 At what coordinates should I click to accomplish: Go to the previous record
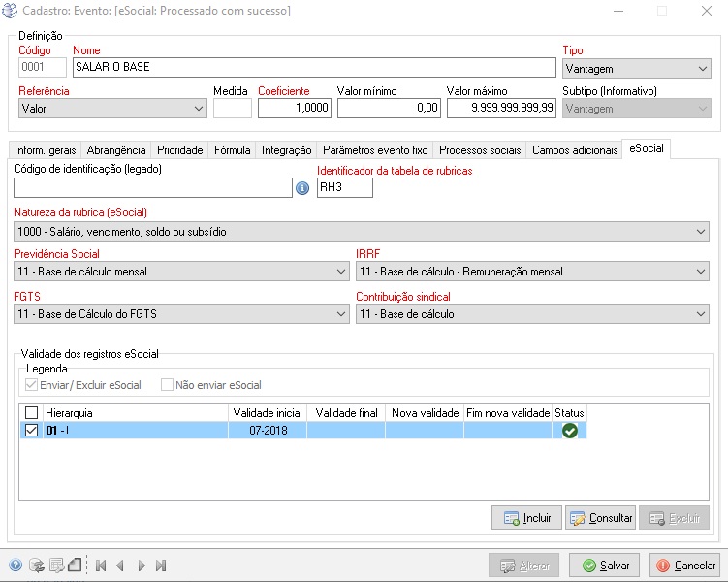120,566
